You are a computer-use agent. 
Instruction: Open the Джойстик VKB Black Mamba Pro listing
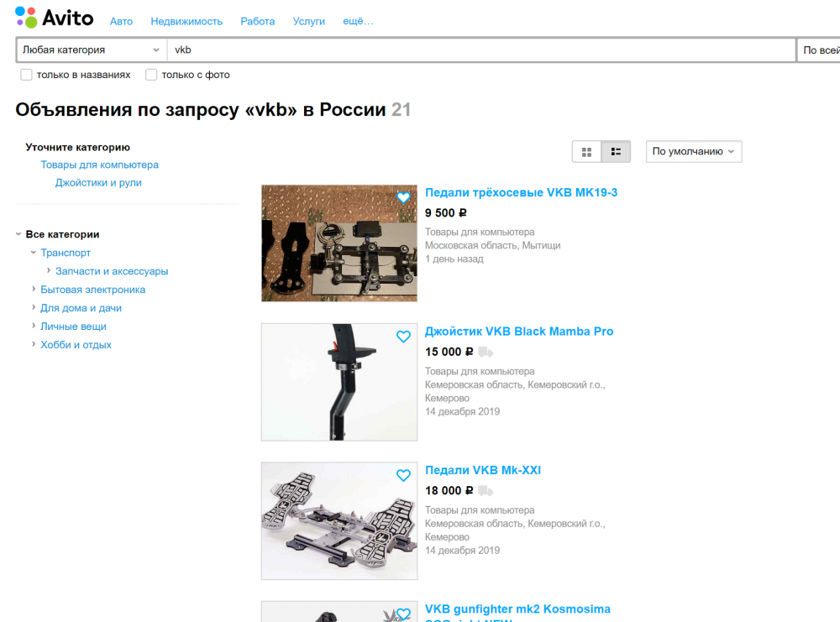click(518, 331)
